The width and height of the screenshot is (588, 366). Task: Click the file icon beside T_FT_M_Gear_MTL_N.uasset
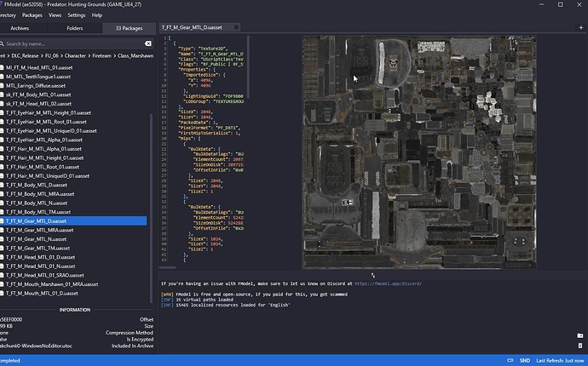pos(2,239)
